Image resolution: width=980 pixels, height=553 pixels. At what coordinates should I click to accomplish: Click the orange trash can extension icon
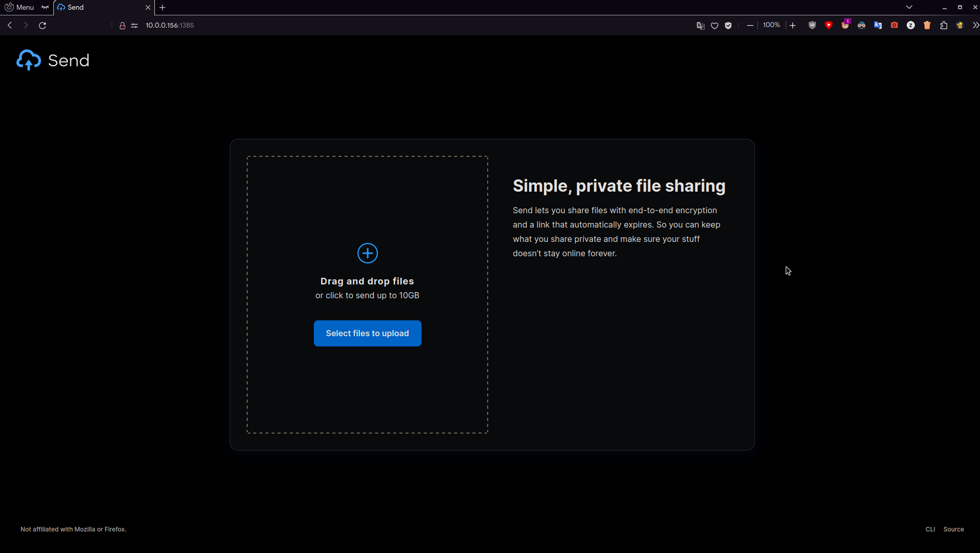(927, 25)
